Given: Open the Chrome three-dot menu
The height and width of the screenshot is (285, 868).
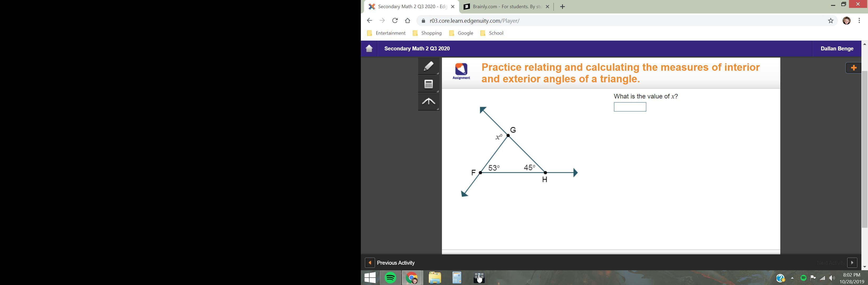Looking at the screenshot, I should click(859, 21).
